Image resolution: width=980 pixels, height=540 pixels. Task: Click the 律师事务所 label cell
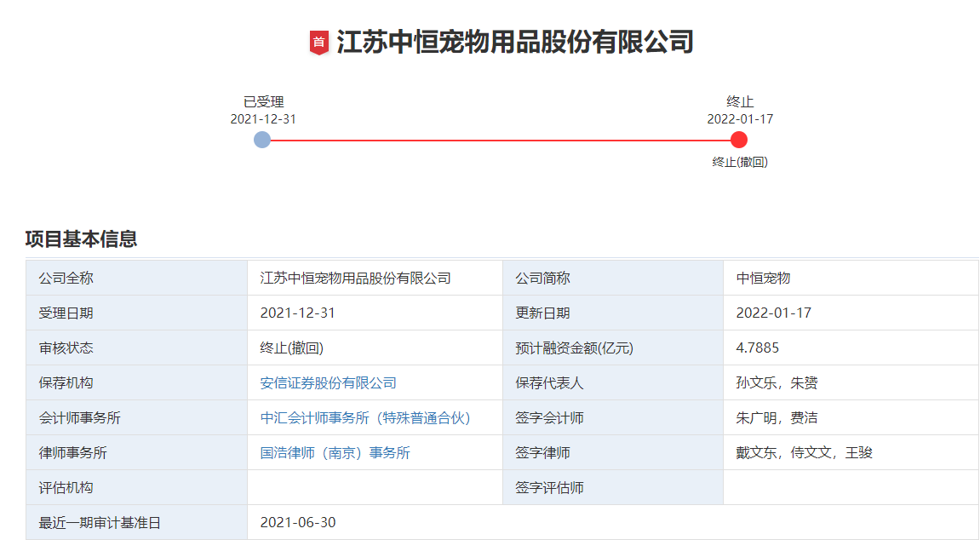[136, 453]
